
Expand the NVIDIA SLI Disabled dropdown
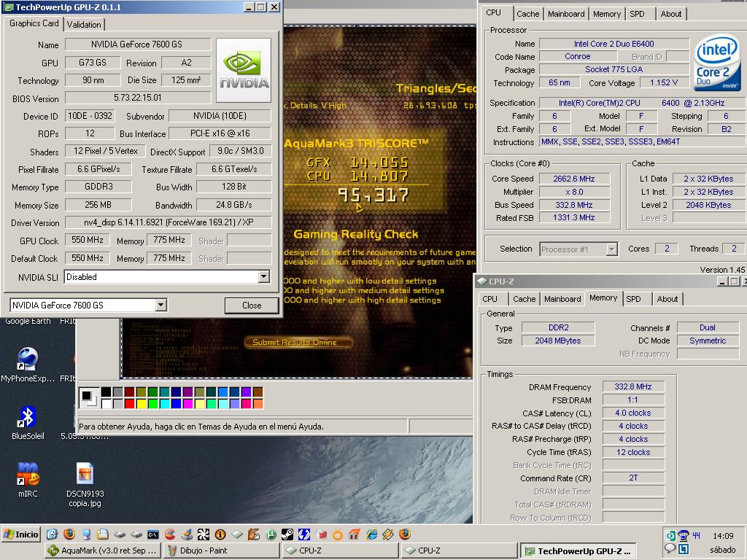pos(263,276)
